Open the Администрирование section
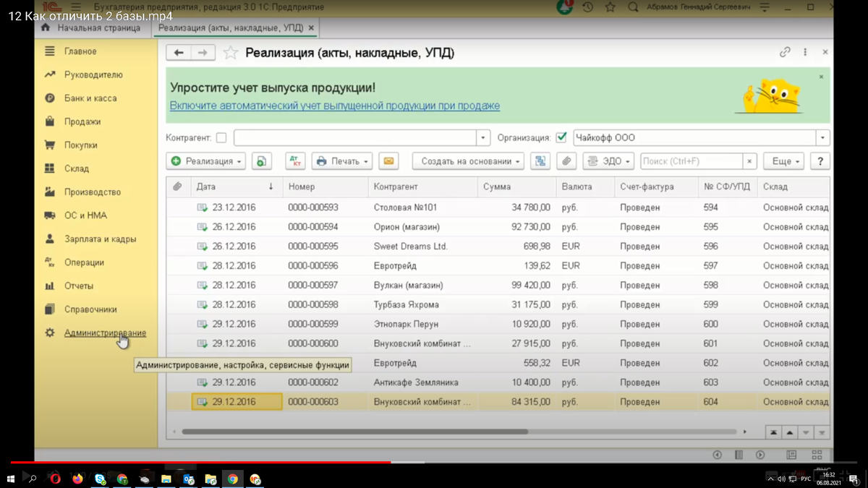 [x=105, y=333]
